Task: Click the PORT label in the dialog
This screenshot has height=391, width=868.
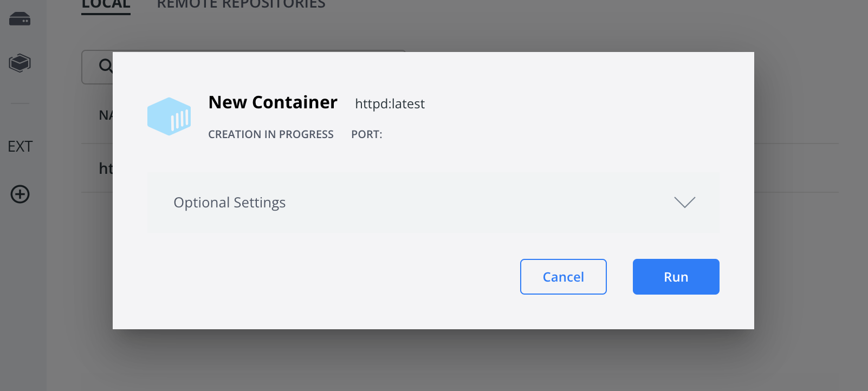Action: pyautogui.click(x=366, y=134)
